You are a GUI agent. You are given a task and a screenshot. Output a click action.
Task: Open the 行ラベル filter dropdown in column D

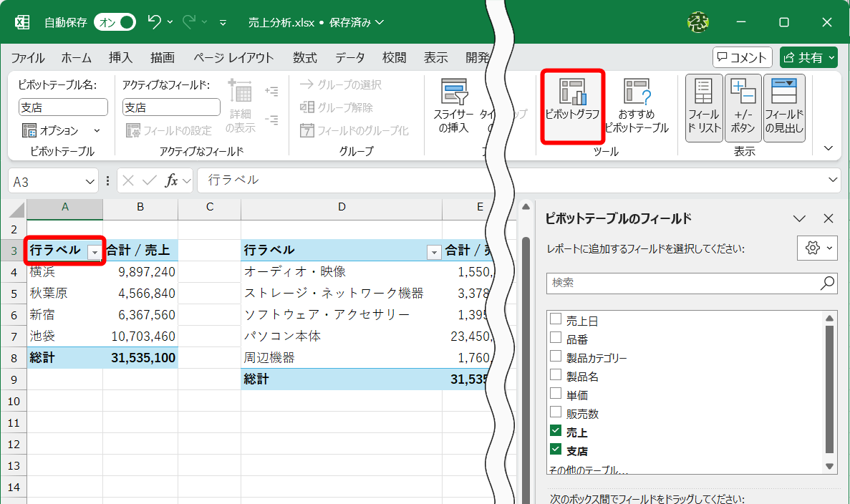434,253
